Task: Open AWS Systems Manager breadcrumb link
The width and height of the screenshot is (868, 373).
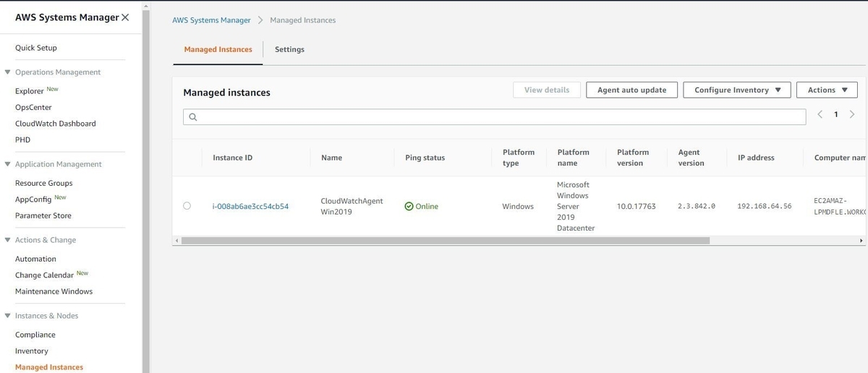Action: coord(211,20)
